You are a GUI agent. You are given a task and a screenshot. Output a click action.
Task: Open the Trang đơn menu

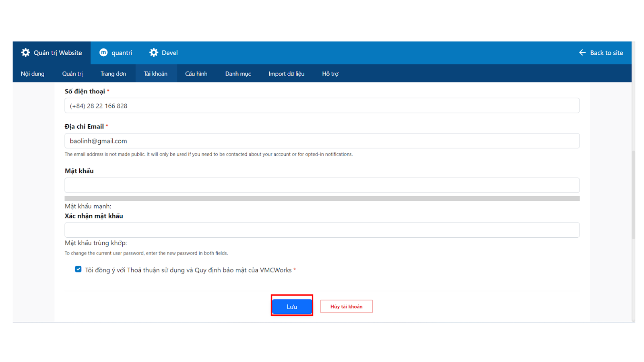(113, 74)
